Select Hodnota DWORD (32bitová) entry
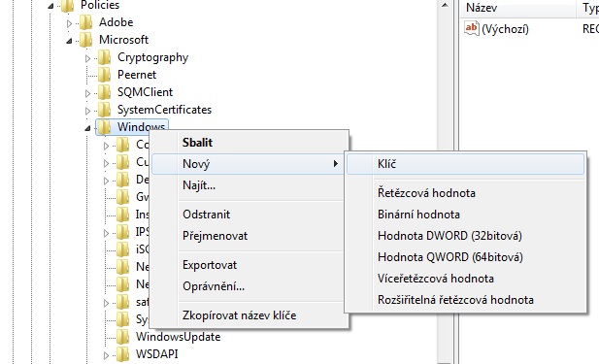599x364 pixels. [449, 236]
